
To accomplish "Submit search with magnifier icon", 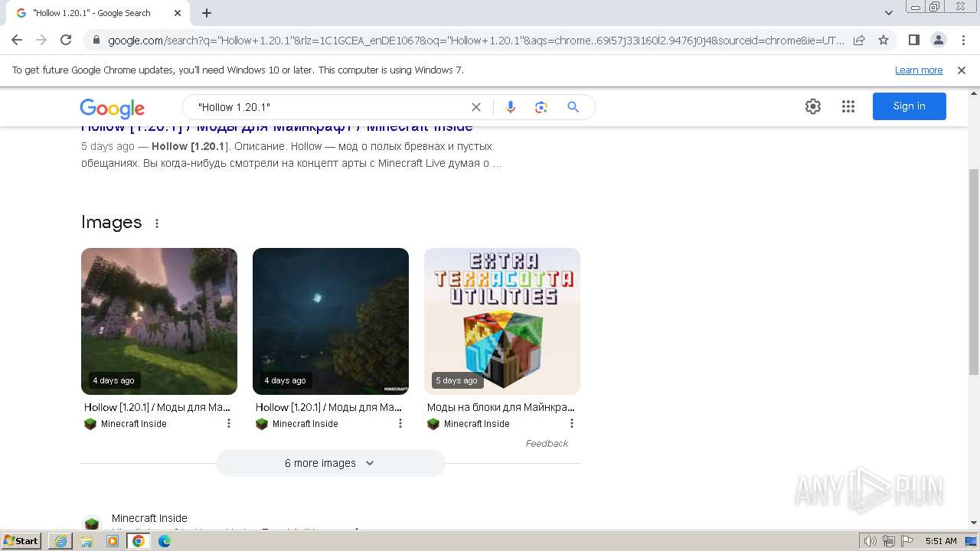I will pos(573,107).
